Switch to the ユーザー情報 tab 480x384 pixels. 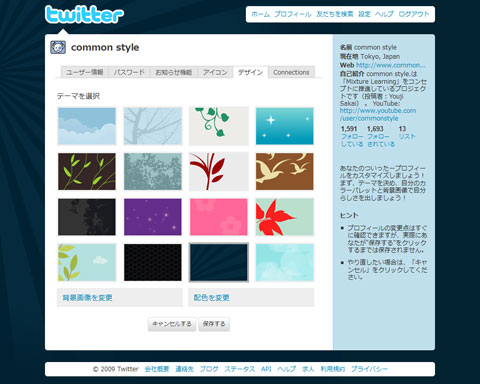coord(85,72)
